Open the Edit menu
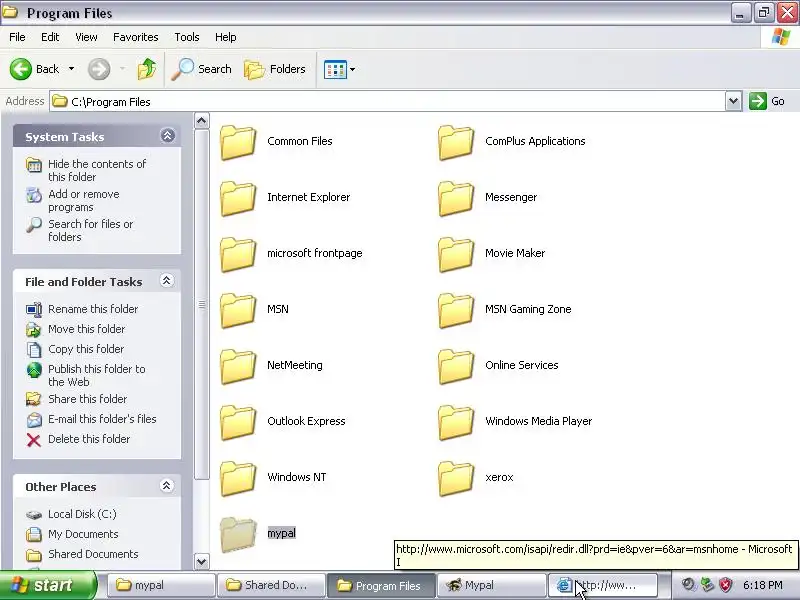This screenshot has width=800, height=600. [50, 37]
